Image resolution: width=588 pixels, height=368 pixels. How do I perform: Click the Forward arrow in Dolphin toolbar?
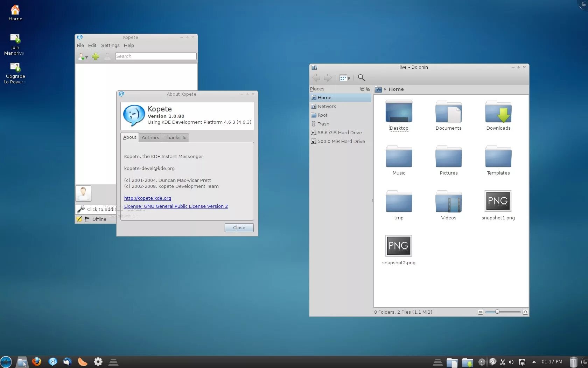[328, 78]
